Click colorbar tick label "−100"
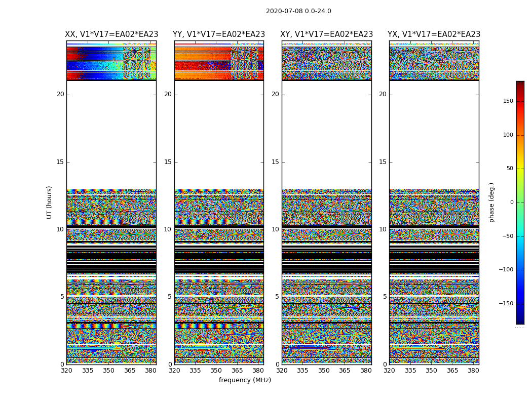The height and width of the screenshot is (405, 532). click(506, 269)
